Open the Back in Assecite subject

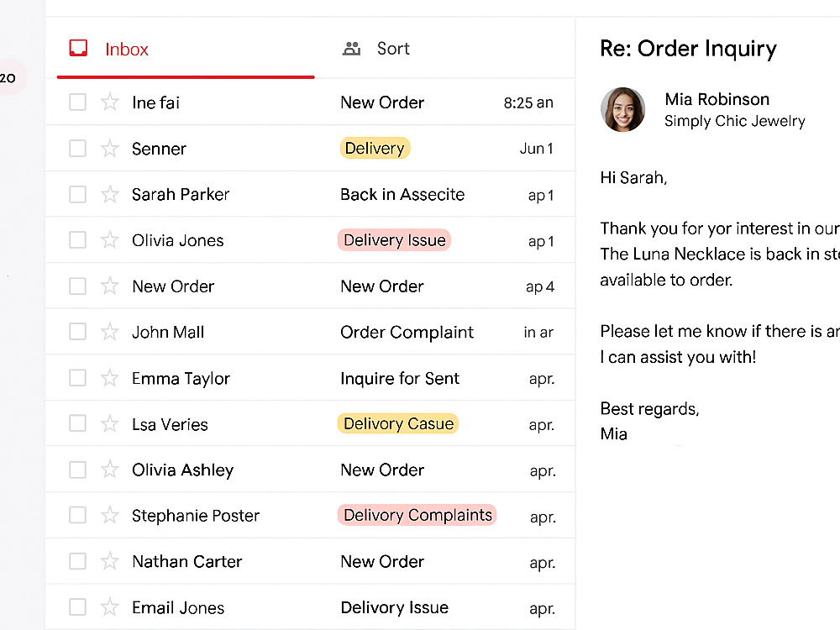(402, 194)
